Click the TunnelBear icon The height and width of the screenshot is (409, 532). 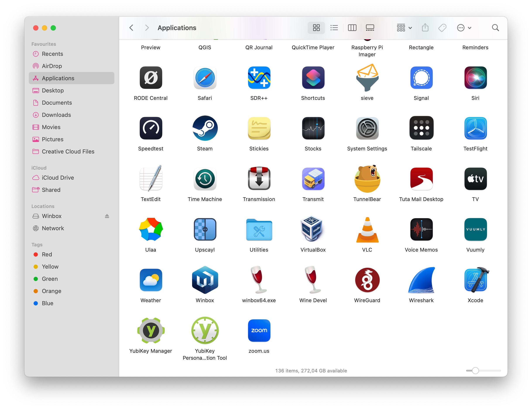tap(367, 178)
